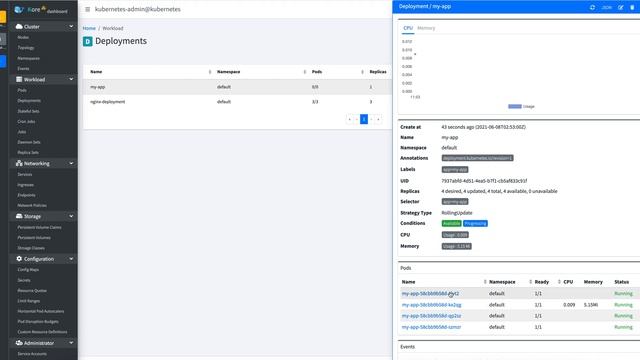Sort deployments by Pods column sort icon
The height and width of the screenshot is (360, 640).
[362, 72]
